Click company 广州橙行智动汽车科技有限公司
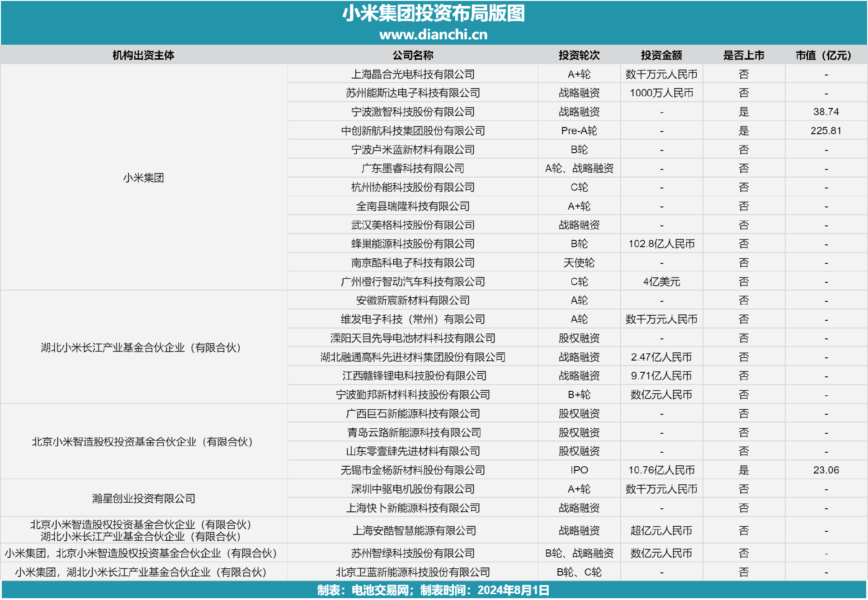The image size is (868, 600). click(x=413, y=281)
